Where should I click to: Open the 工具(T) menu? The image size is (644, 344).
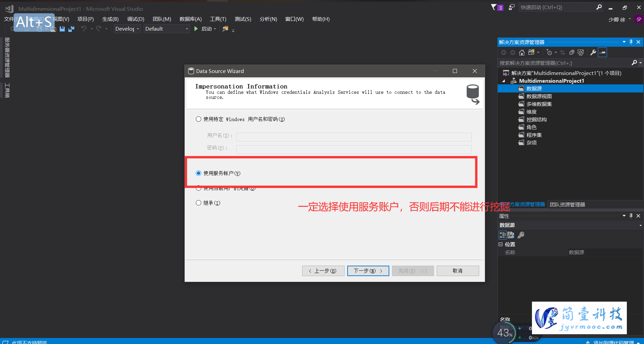click(x=218, y=19)
